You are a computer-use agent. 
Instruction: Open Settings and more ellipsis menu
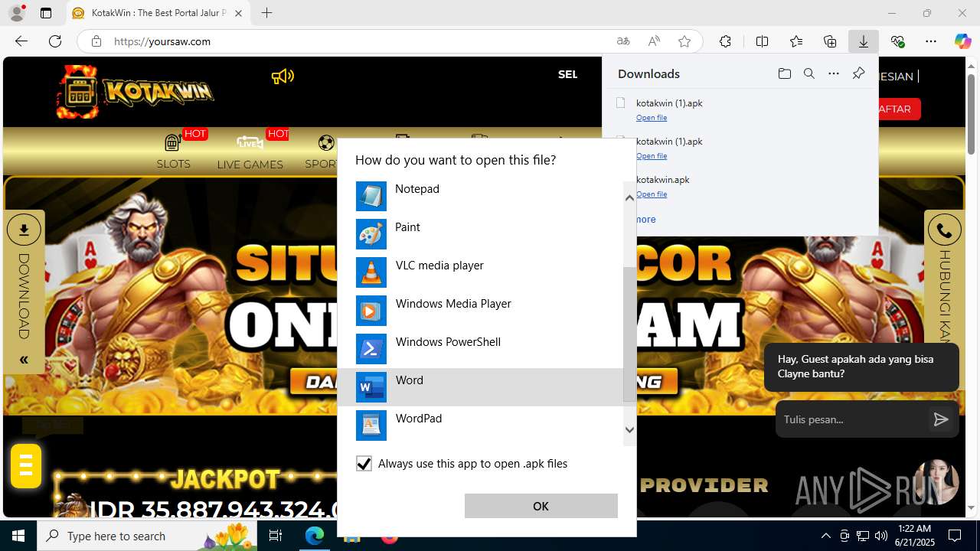click(x=931, y=41)
